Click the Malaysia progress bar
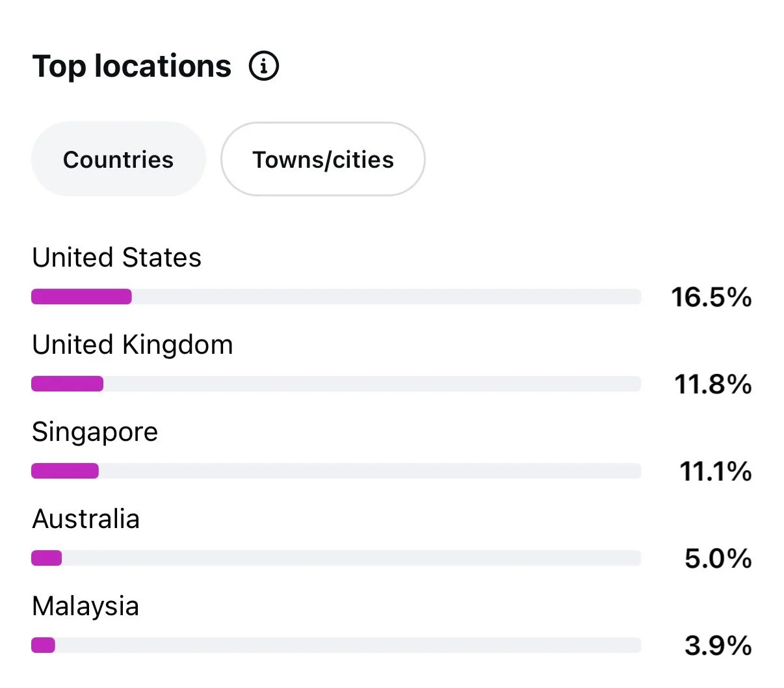Image resolution: width=784 pixels, height=688 pixels. tap(336, 646)
